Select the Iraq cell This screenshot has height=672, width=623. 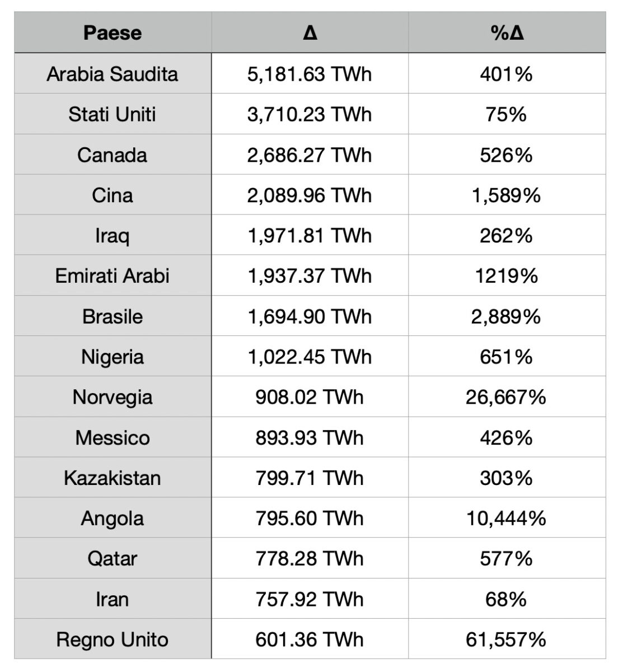coord(113,235)
